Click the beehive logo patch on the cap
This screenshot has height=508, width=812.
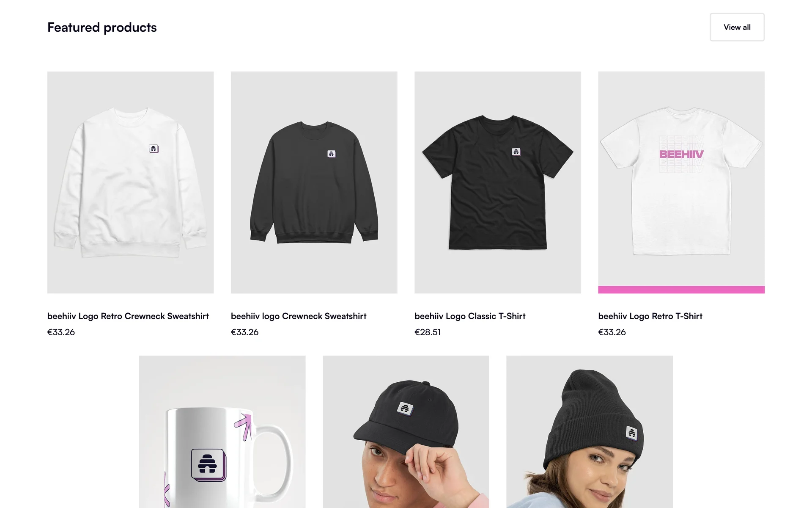tap(405, 409)
